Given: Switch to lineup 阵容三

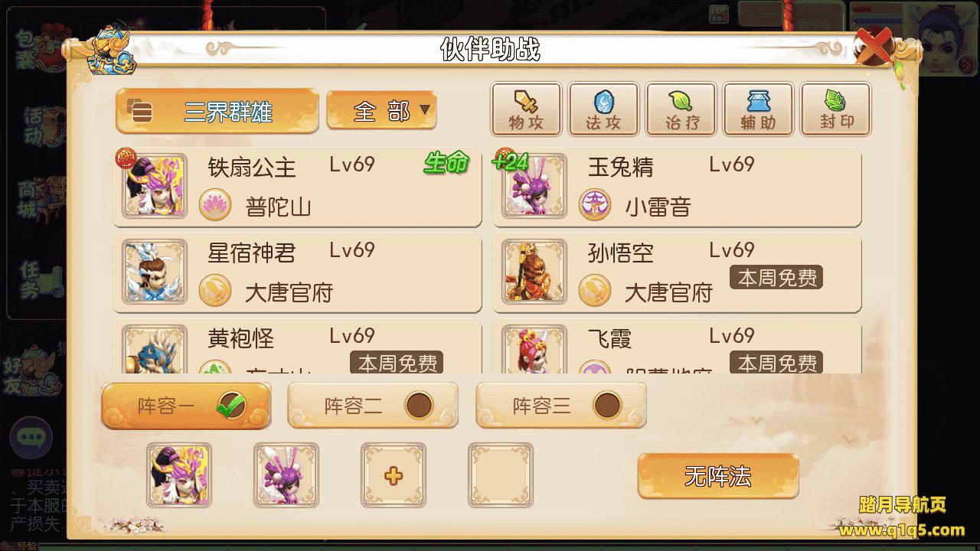Looking at the screenshot, I should (561, 405).
